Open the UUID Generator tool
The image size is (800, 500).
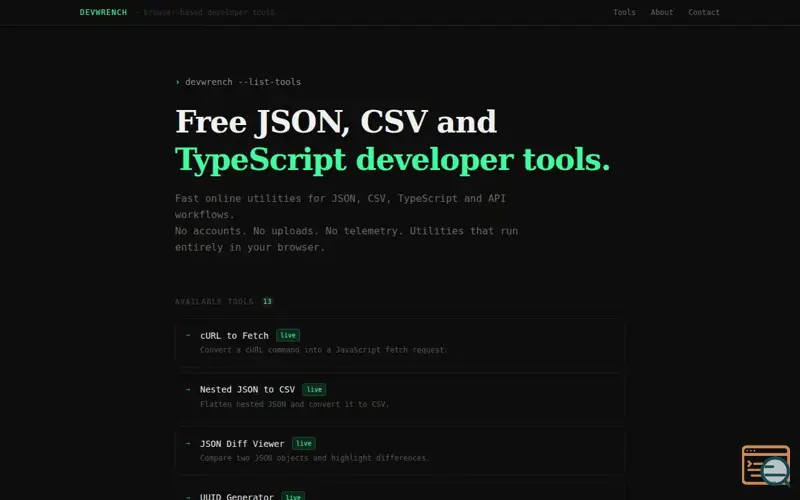point(237,496)
